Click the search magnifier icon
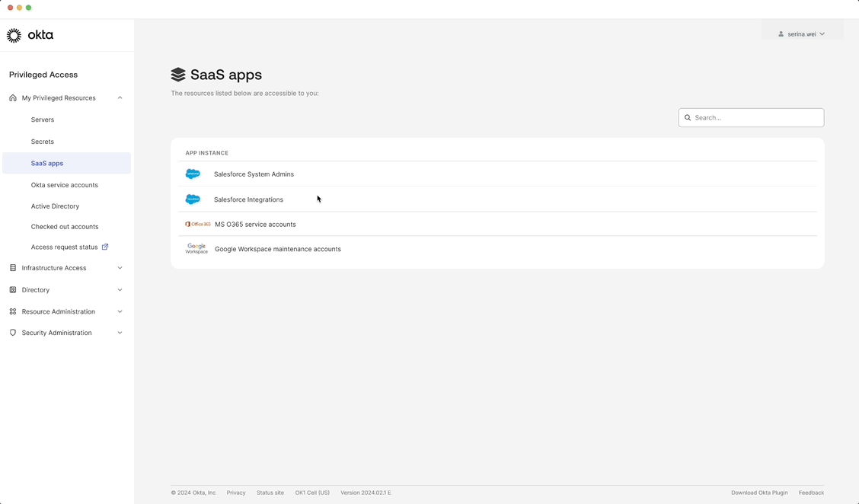Viewport: 859px width, 504px height. click(x=688, y=118)
